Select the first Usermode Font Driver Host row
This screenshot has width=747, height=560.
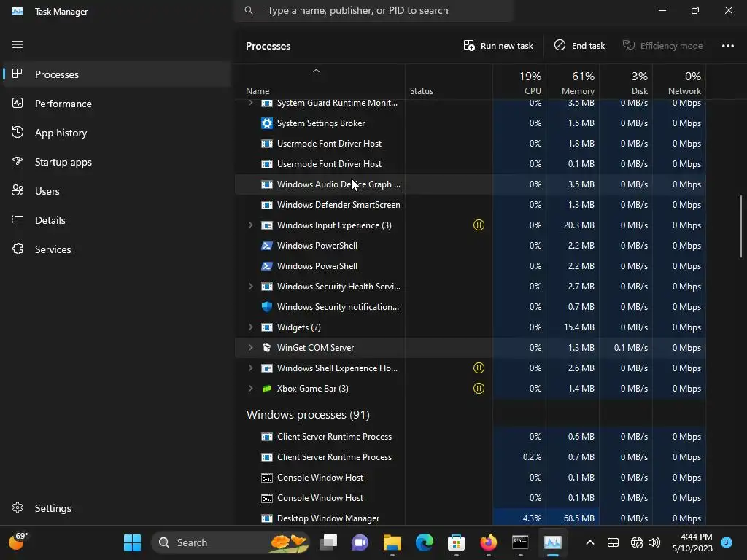pyautogui.click(x=471, y=144)
